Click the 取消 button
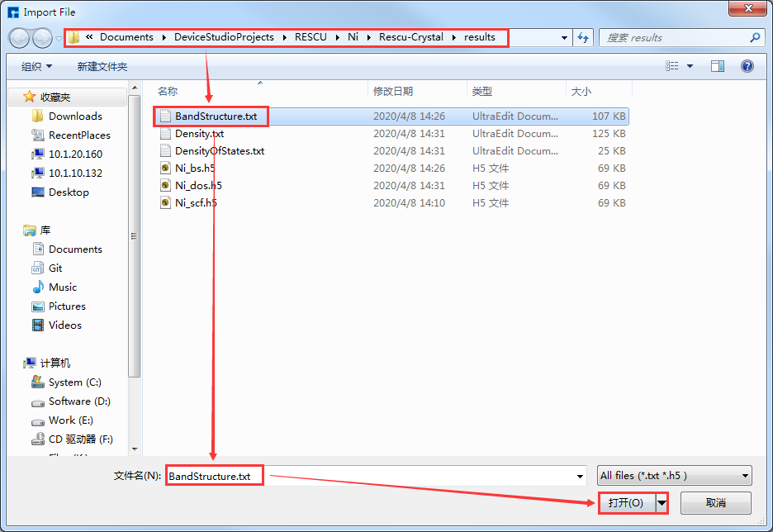773x532 pixels. click(715, 503)
